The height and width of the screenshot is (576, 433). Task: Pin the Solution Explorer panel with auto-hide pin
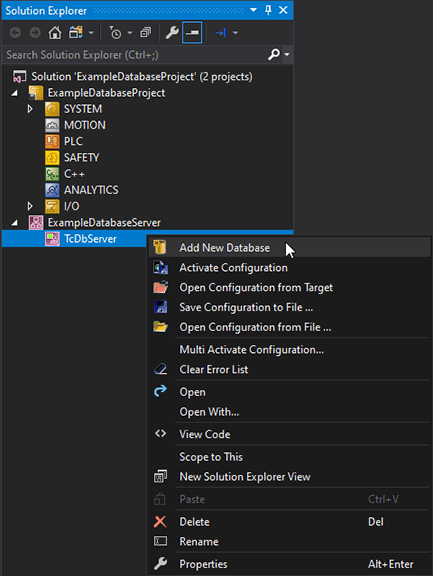pos(268,10)
